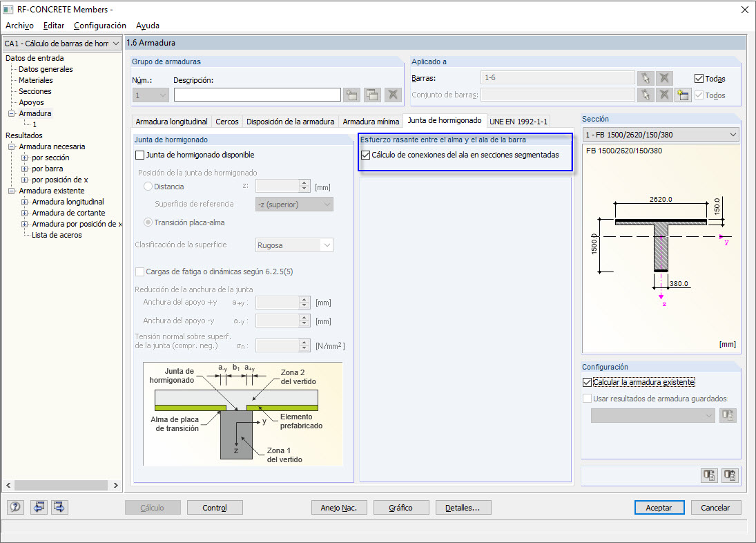Uncheck Cálculo de conexiones del ala checkbox
Image resolution: width=756 pixels, height=543 pixels.
(365, 155)
